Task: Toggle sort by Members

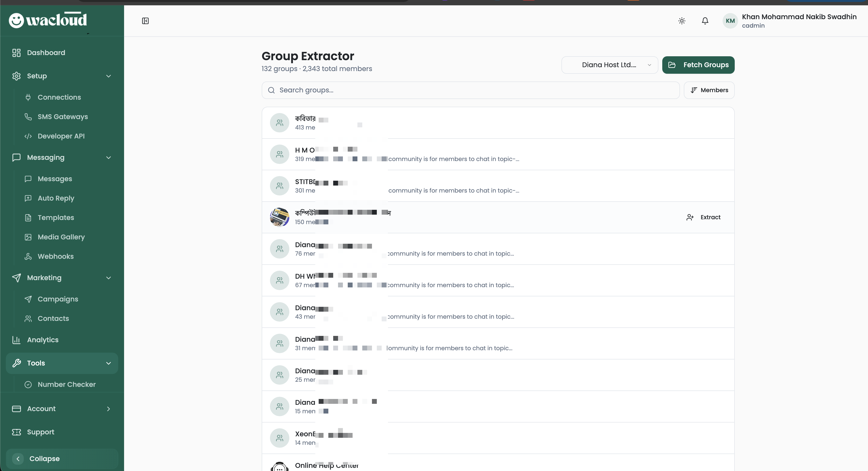Action: pyautogui.click(x=709, y=90)
